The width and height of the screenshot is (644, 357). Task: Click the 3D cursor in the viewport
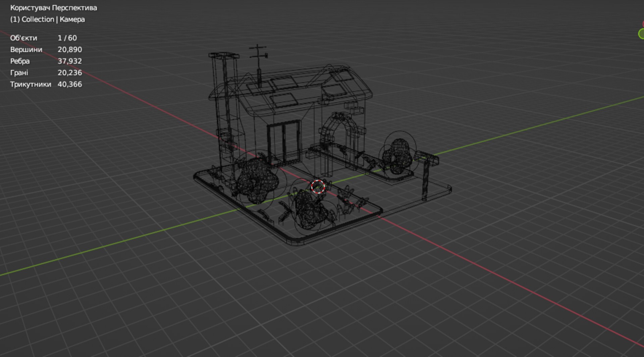tap(318, 187)
